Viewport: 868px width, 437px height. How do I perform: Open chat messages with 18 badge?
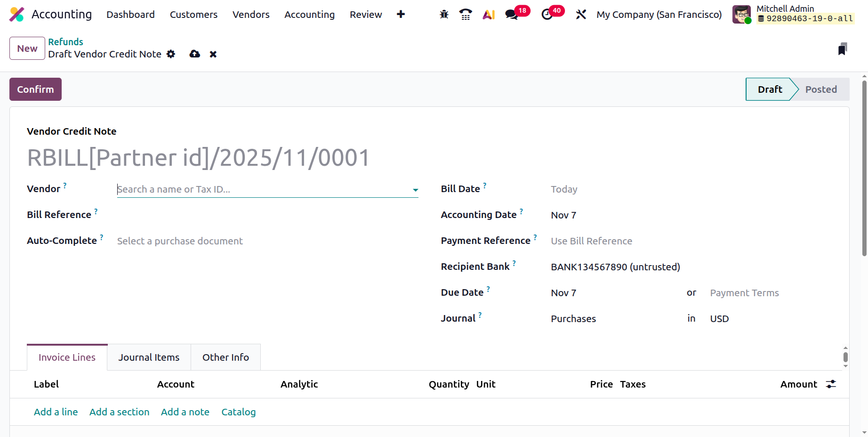512,15
